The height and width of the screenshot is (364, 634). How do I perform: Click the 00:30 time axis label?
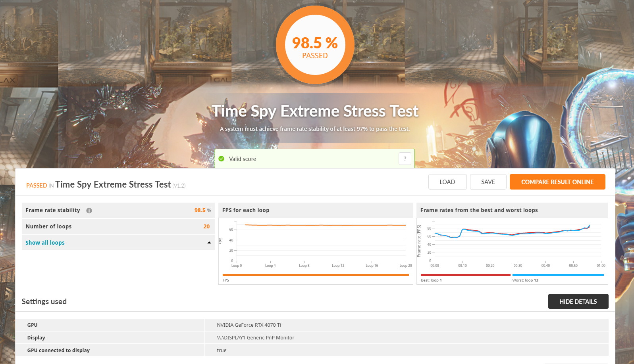pyautogui.click(x=518, y=266)
